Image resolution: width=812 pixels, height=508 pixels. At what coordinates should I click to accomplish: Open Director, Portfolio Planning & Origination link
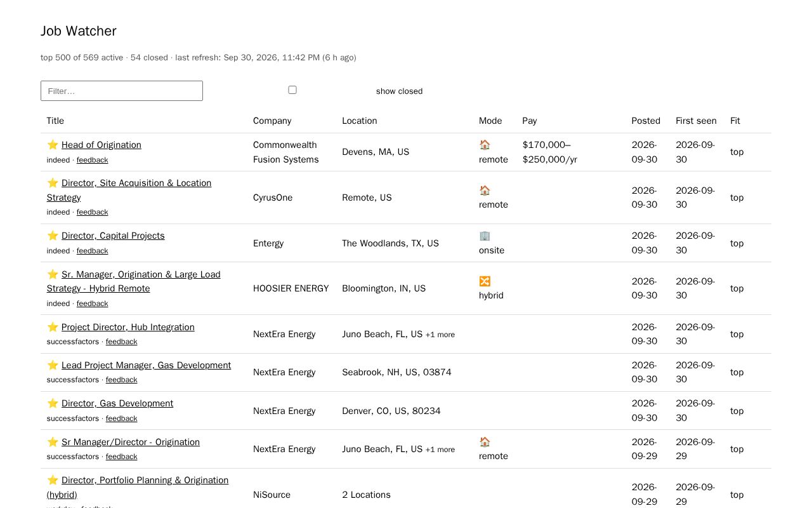(138, 487)
